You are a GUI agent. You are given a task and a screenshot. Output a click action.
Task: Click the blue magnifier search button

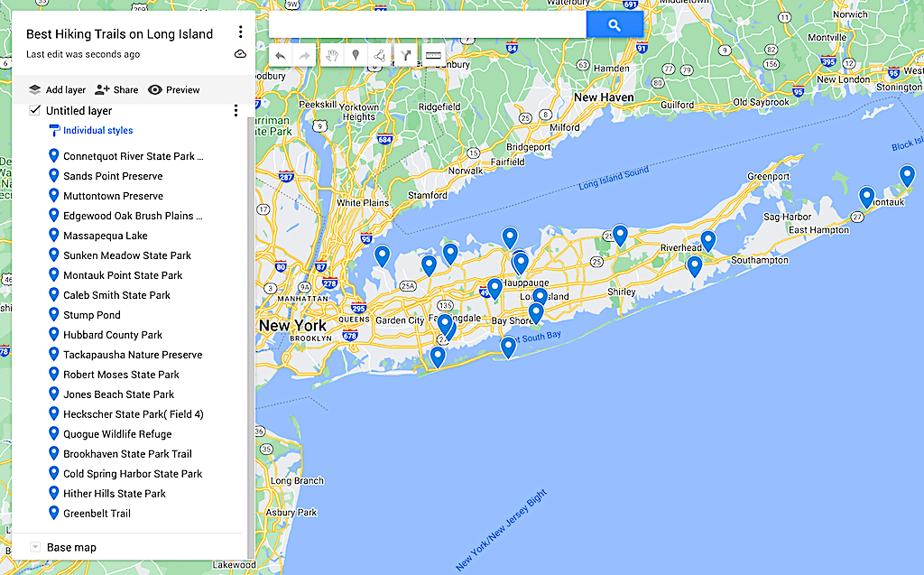(614, 25)
